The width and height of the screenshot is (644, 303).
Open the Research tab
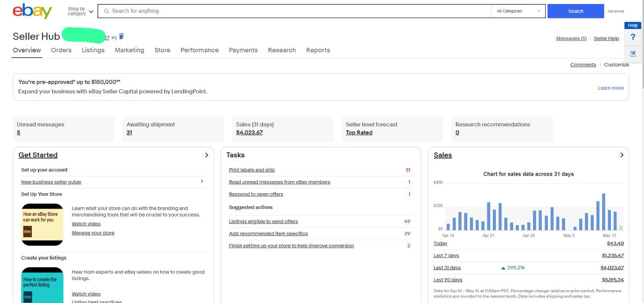tap(282, 50)
